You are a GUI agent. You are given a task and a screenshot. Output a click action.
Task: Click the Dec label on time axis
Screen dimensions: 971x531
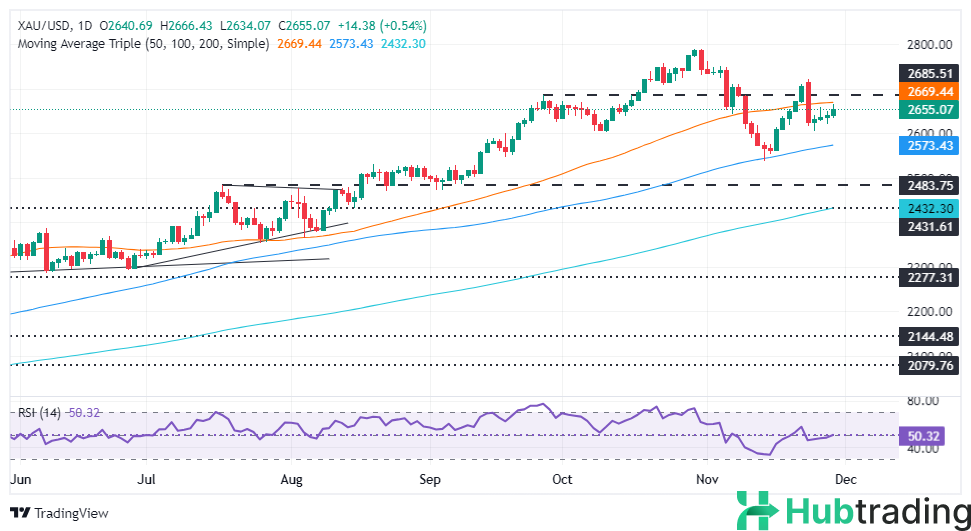[x=846, y=479]
